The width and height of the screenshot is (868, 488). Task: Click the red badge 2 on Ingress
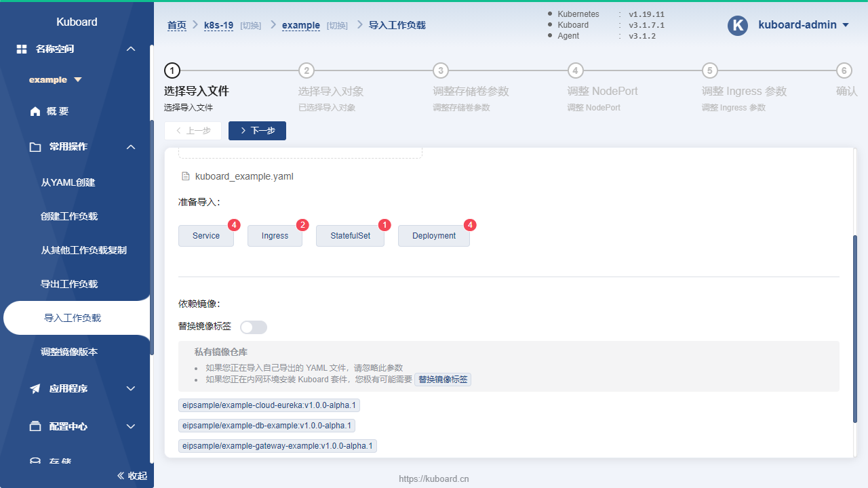pyautogui.click(x=302, y=225)
